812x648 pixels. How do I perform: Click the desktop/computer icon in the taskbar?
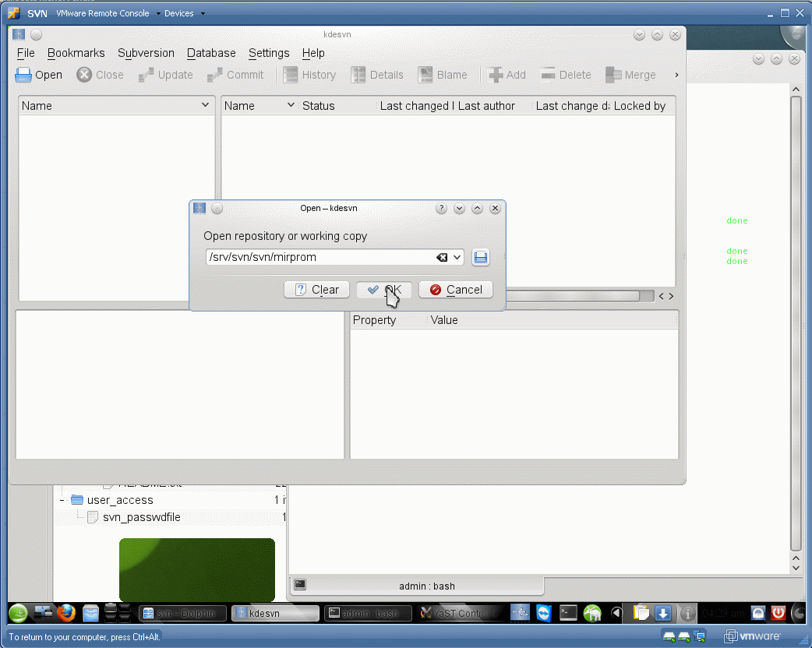(43, 613)
